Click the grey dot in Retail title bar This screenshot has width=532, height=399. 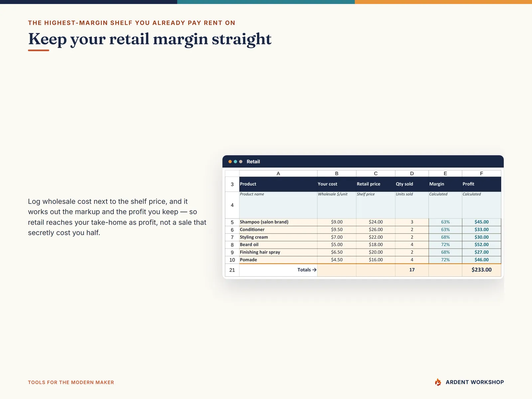point(241,162)
